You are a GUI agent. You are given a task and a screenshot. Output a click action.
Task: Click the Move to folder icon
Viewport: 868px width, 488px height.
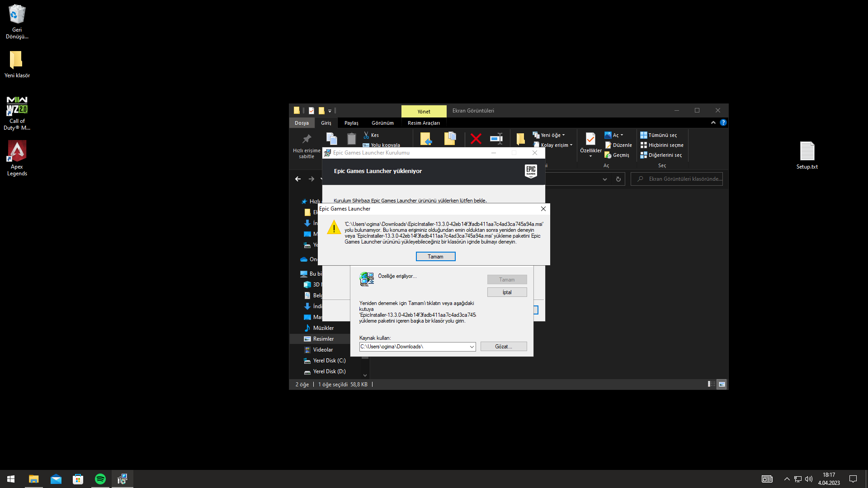[x=426, y=139]
